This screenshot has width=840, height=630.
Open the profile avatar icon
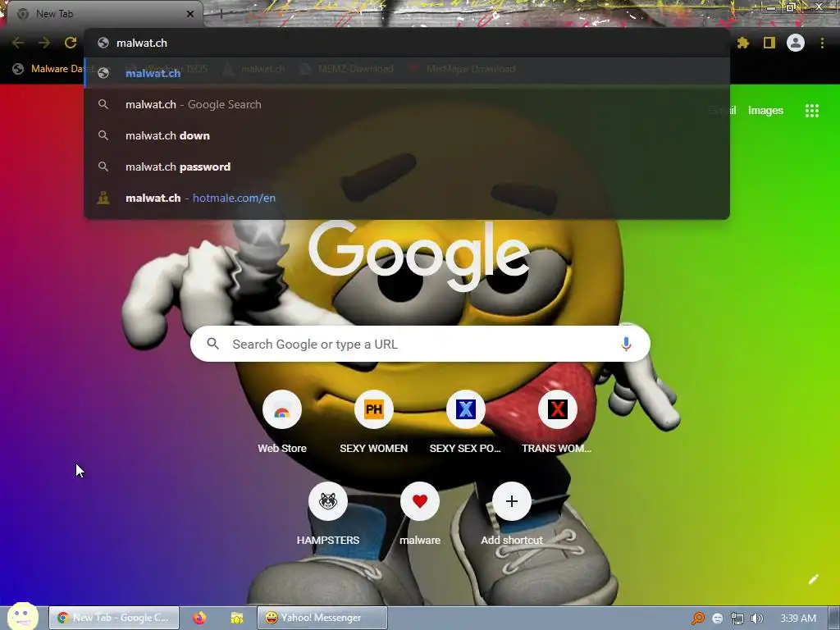coord(796,43)
